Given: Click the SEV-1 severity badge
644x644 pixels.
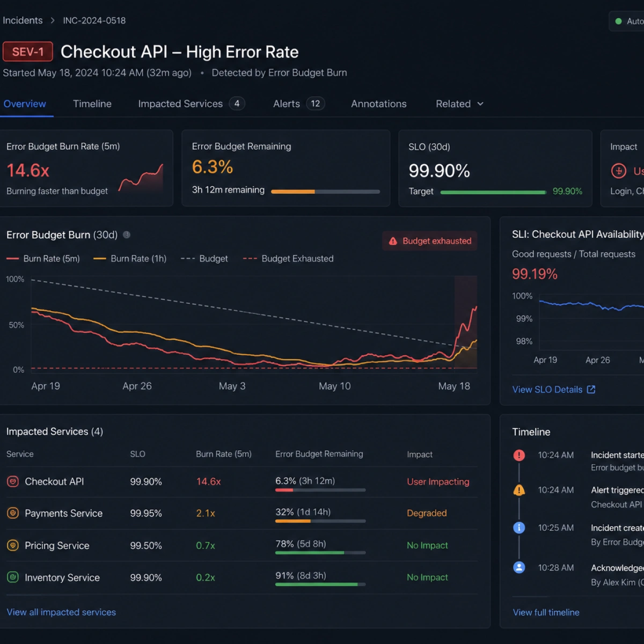Looking at the screenshot, I should click(x=28, y=52).
